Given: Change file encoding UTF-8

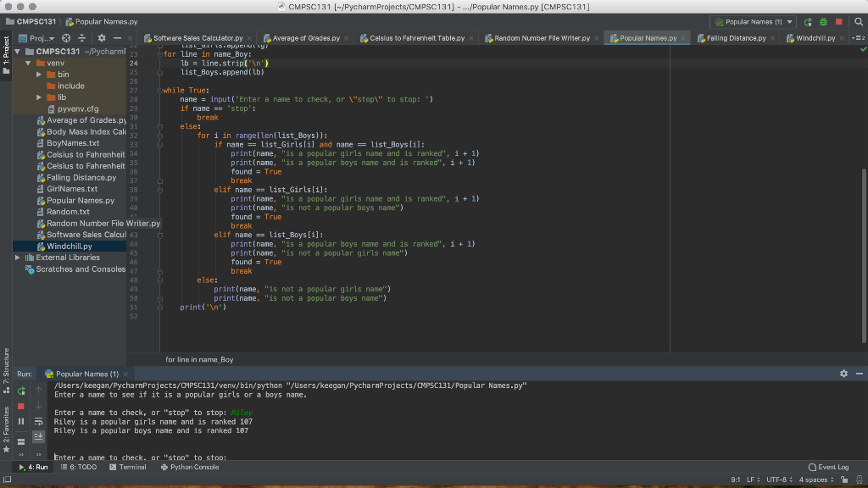Looking at the screenshot, I should pos(779,480).
